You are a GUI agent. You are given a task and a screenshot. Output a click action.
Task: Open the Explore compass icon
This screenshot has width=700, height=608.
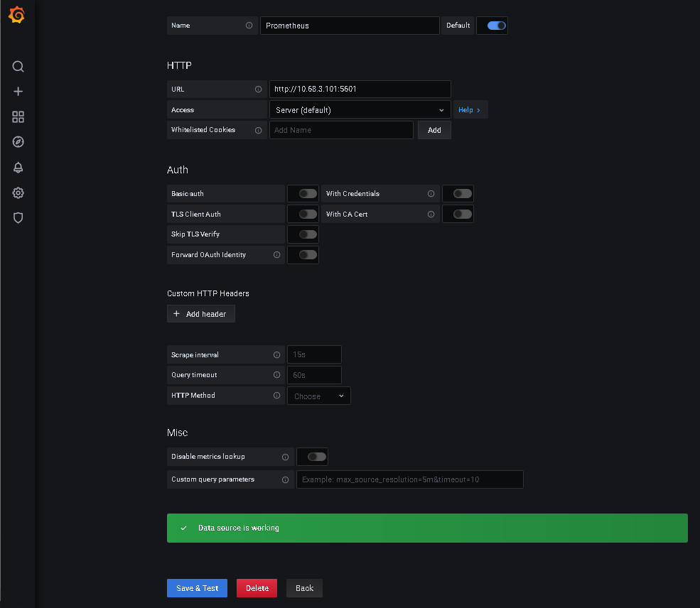pyautogui.click(x=18, y=142)
